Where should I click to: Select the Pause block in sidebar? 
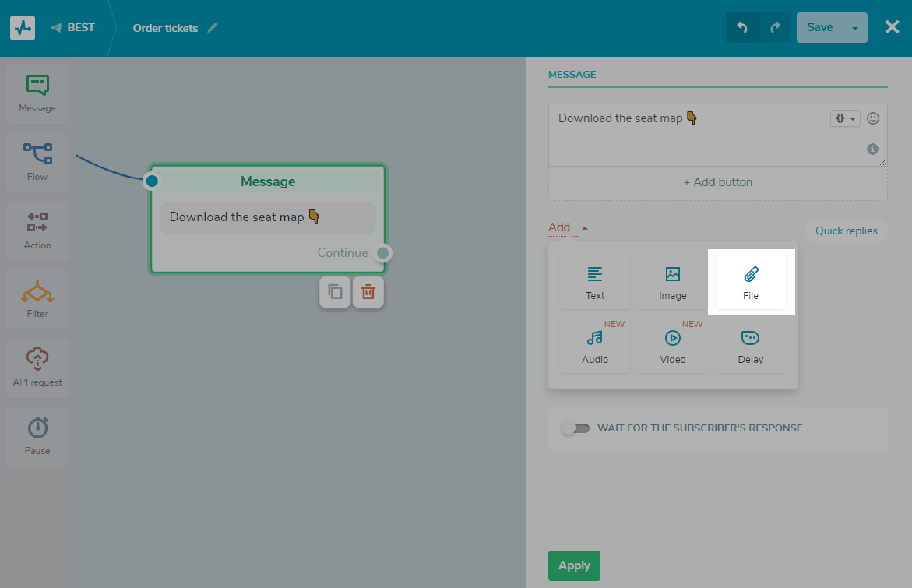(37, 436)
